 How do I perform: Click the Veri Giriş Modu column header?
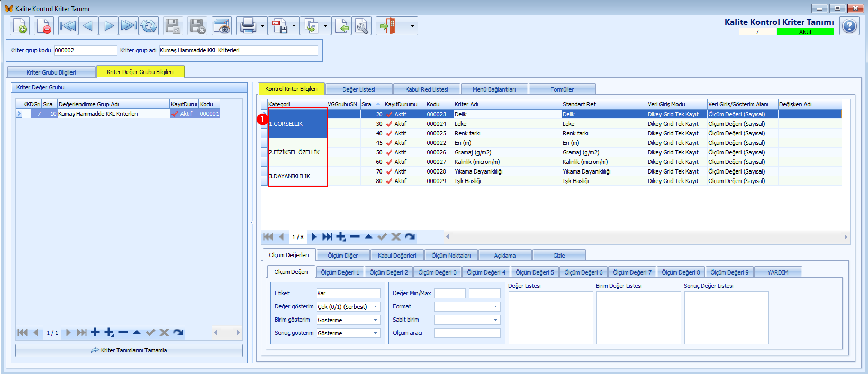(677, 104)
